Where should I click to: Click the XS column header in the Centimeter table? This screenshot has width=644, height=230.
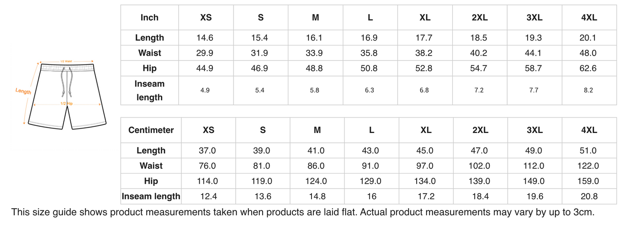tap(208, 130)
